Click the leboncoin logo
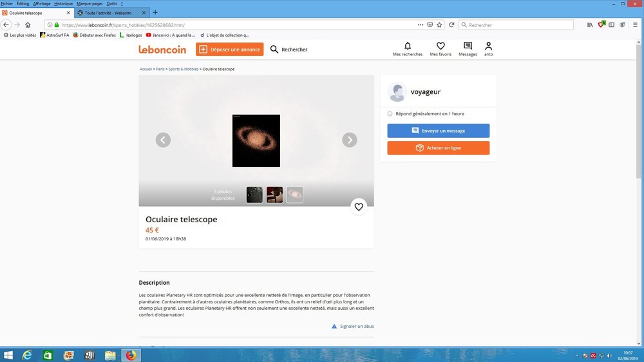This screenshot has width=644, height=362. [x=162, y=50]
